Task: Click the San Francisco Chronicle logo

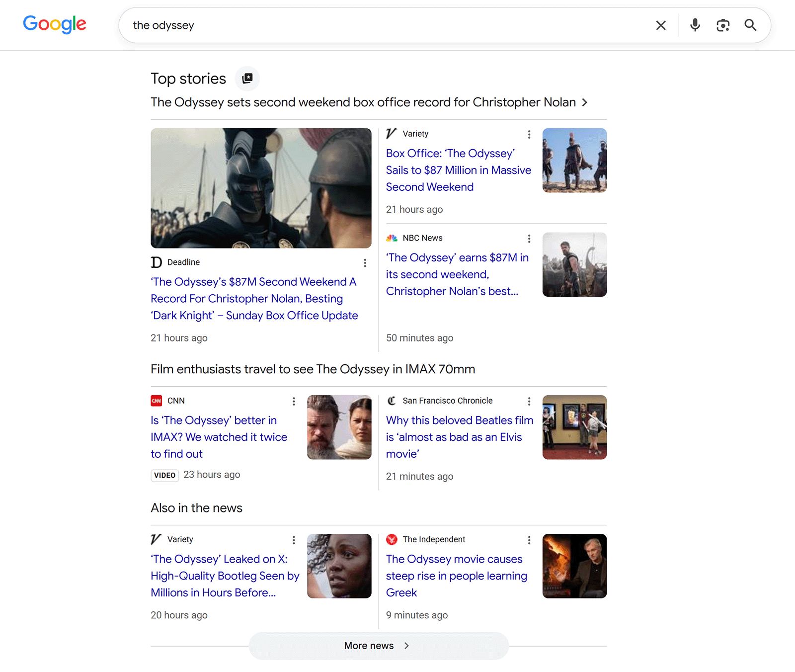Action: click(x=392, y=401)
